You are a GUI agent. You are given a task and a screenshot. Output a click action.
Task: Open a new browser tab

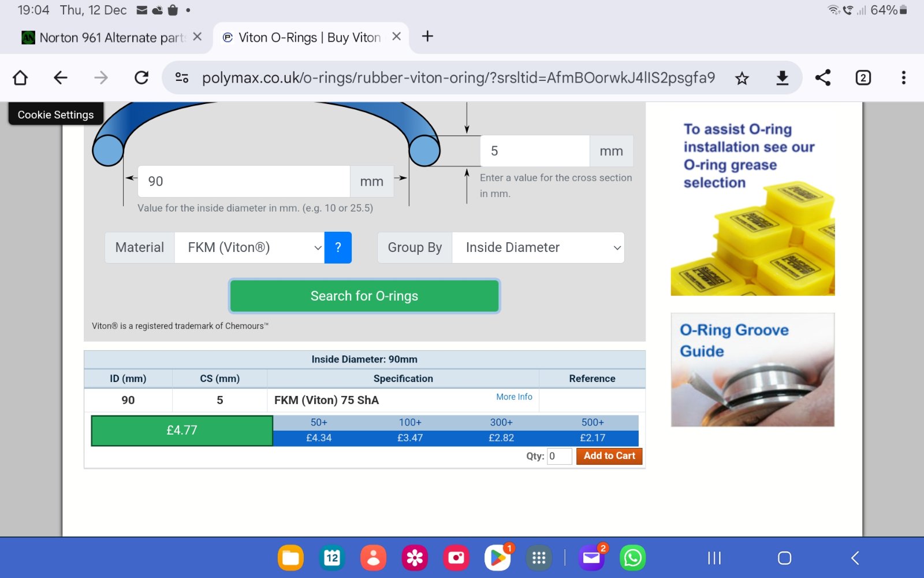pyautogui.click(x=427, y=37)
